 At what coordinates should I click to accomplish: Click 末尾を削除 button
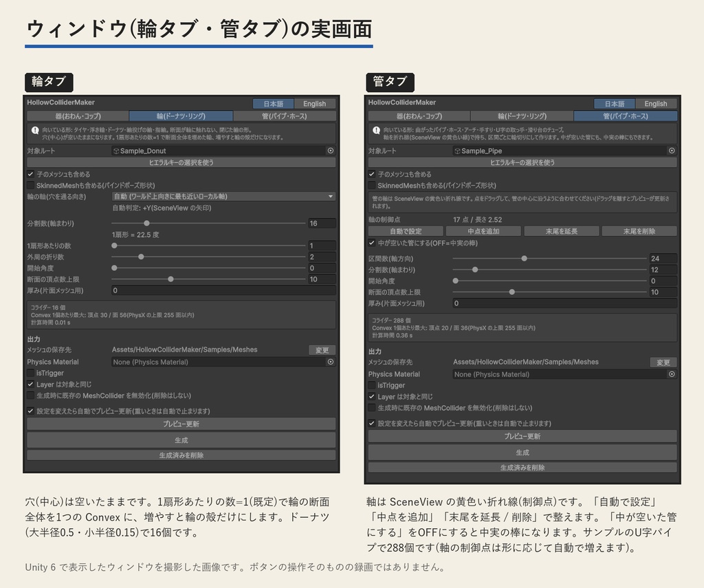tap(639, 231)
